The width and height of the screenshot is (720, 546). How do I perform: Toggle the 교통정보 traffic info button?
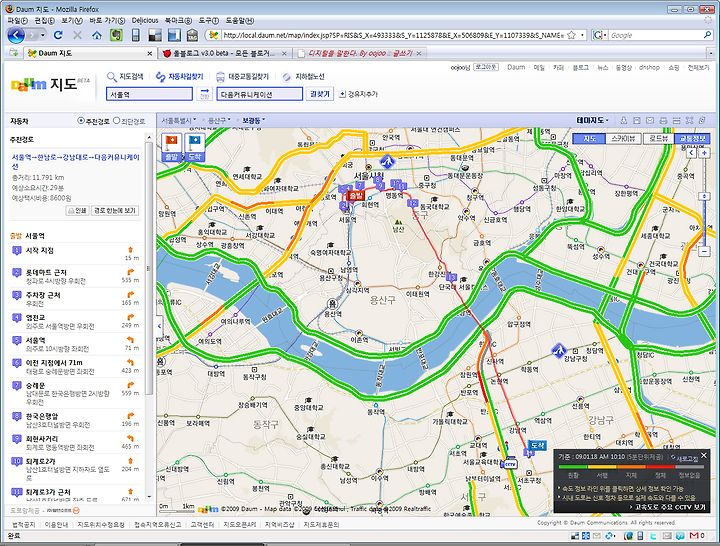coord(692,138)
